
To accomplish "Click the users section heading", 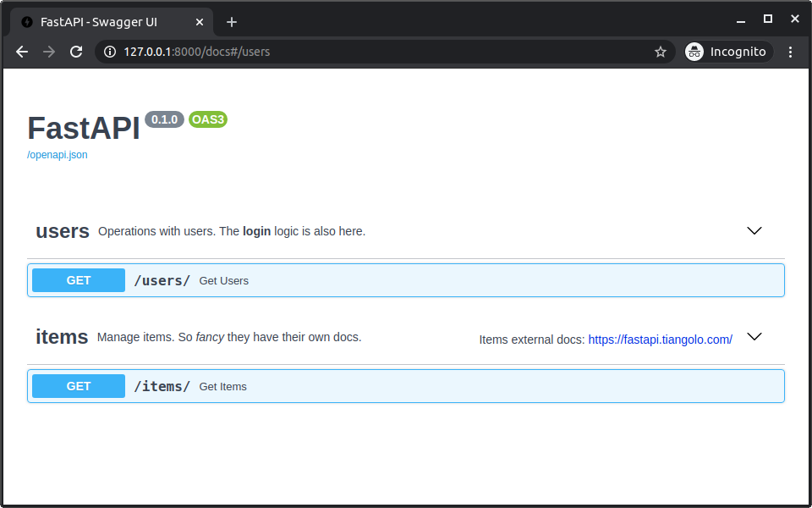I will 62,230.
